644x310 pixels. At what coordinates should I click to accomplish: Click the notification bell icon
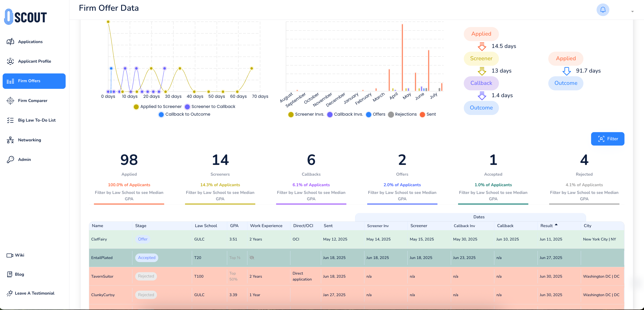603,10
